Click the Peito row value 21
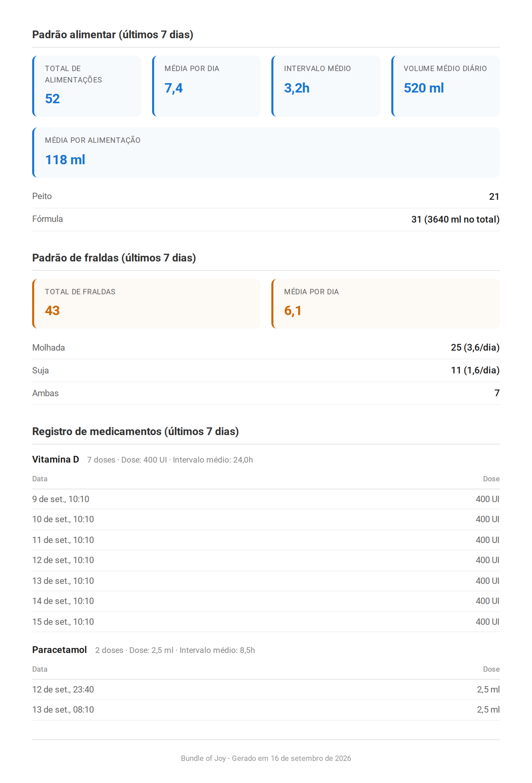Screen dimensions: 532x783 (x=494, y=196)
